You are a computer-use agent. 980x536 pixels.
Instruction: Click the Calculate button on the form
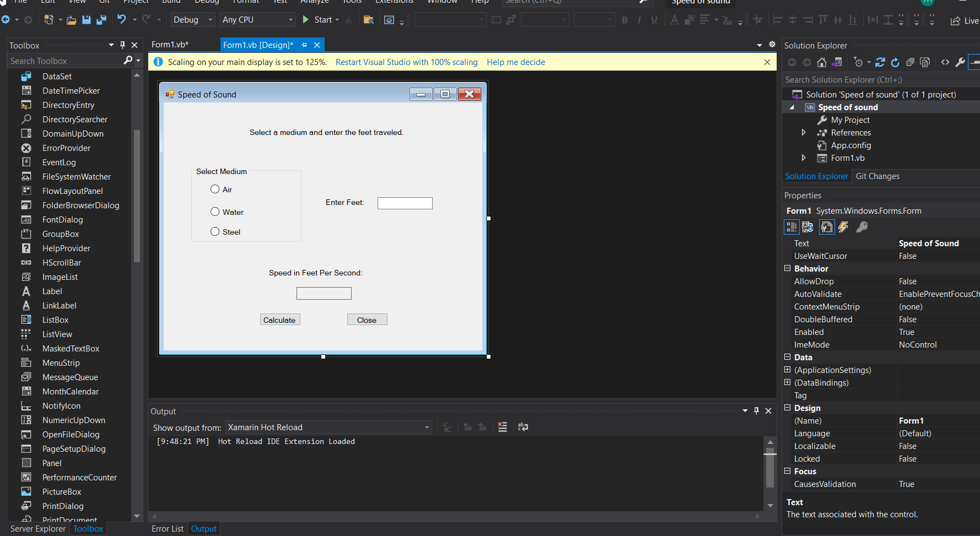(280, 320)
